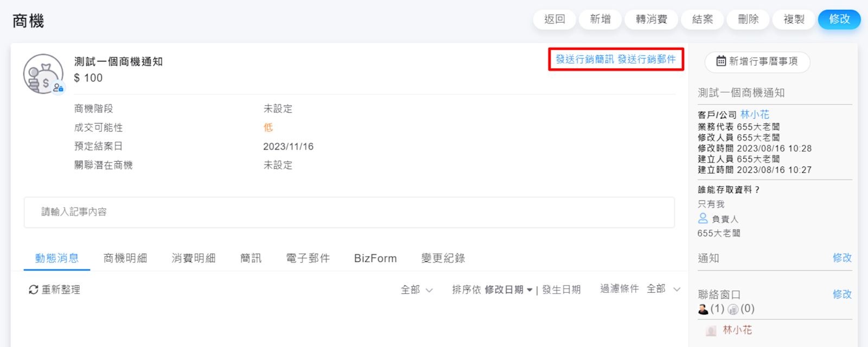Click the calendar icon in 新增行事曆事項

(x=721, y=61)
